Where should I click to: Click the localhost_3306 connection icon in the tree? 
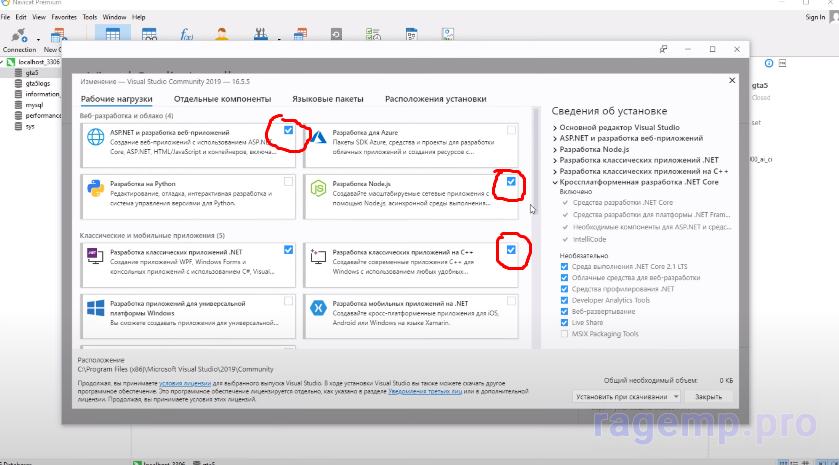click(11, 62)
